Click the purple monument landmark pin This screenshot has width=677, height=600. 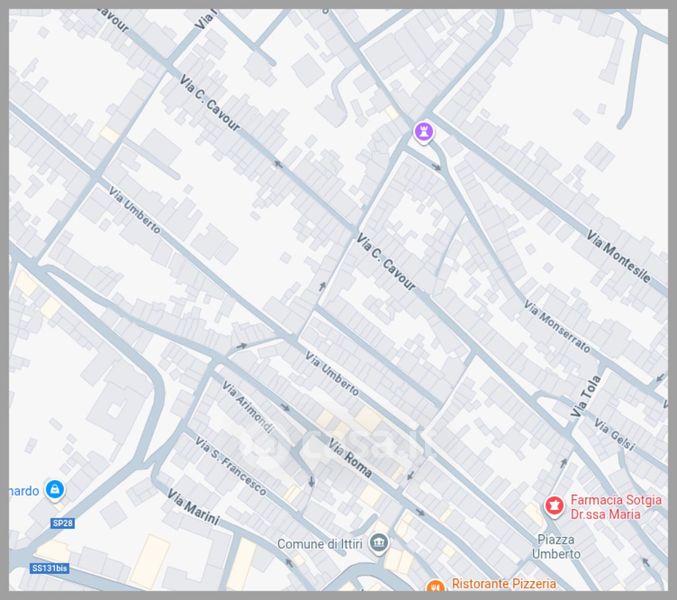[426, 131]
